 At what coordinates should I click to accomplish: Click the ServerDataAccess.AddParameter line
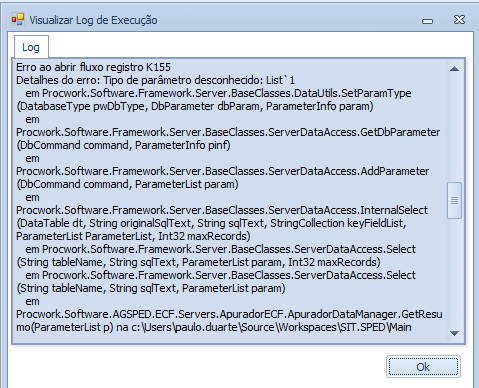coord(223,171)
